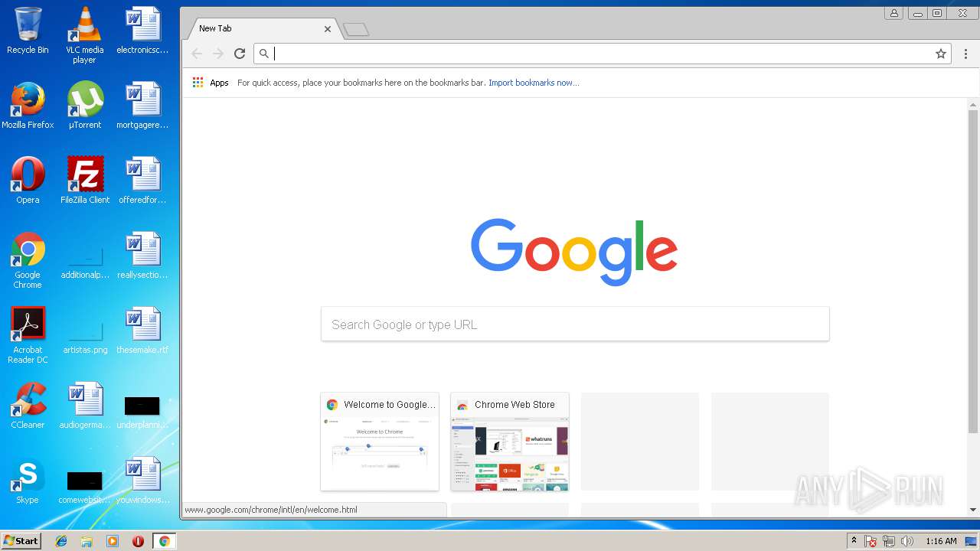Open the Chrome Web Store thumbnail
Viewport: 980px width, 551px height.
[x=510, y=442]
